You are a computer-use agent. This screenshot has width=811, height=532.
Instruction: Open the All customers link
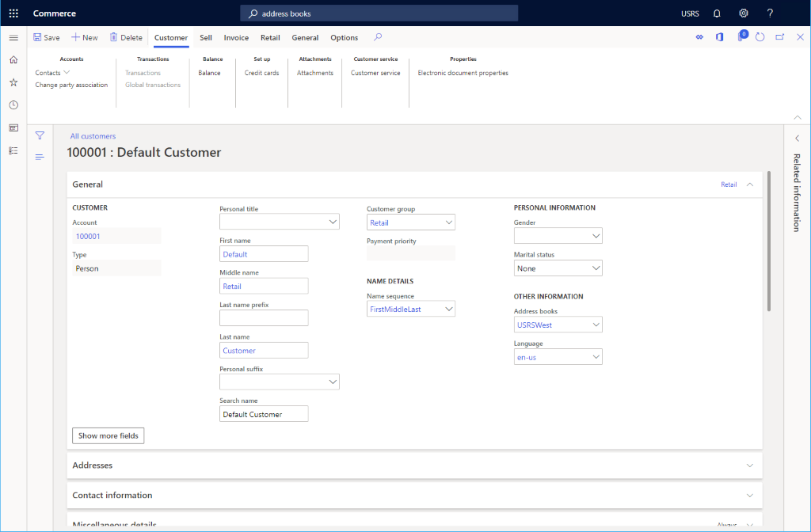[93, 135]
